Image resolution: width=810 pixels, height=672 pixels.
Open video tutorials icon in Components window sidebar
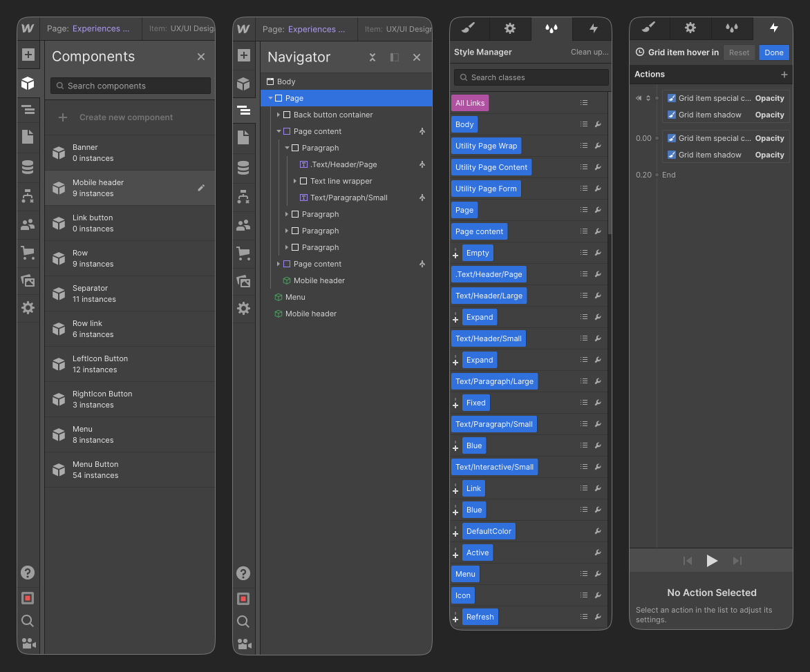[29, 644]
